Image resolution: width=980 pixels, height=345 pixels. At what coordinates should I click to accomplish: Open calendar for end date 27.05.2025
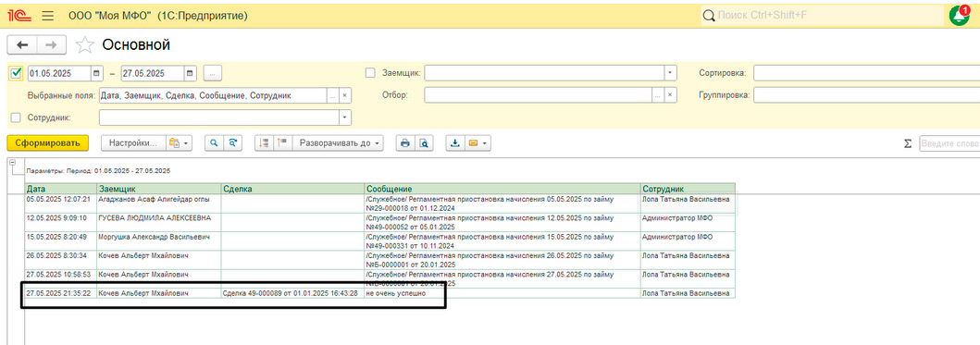tap(190, 73)
